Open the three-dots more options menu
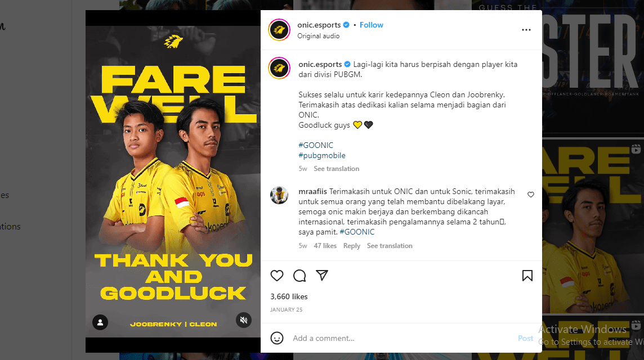This screenshot has height=360, width=644. (526, 30)
